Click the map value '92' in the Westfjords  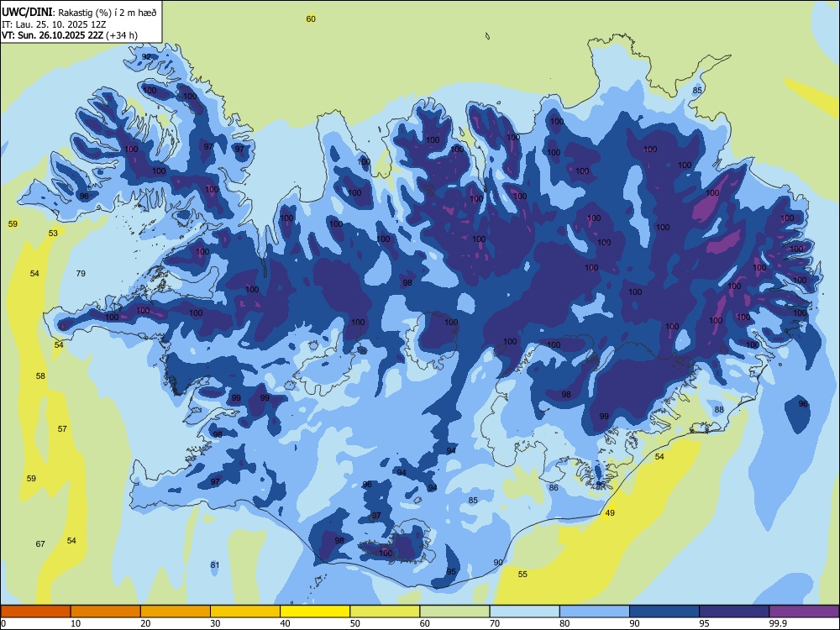click(x=146, y=57)
